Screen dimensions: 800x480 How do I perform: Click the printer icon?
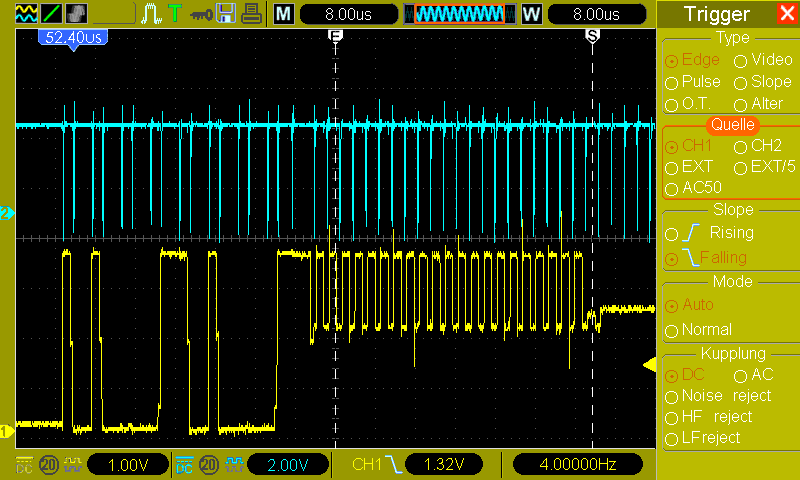[252, 14]
